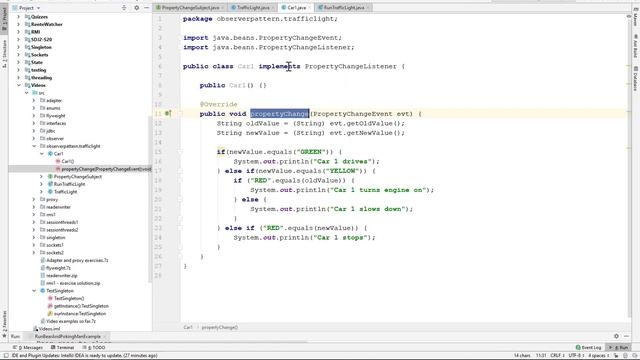Click the implements-method gutter icon on line 11
Image resolution: width=640 pixels, height=360 pixels.
click(x=168, y=114)
